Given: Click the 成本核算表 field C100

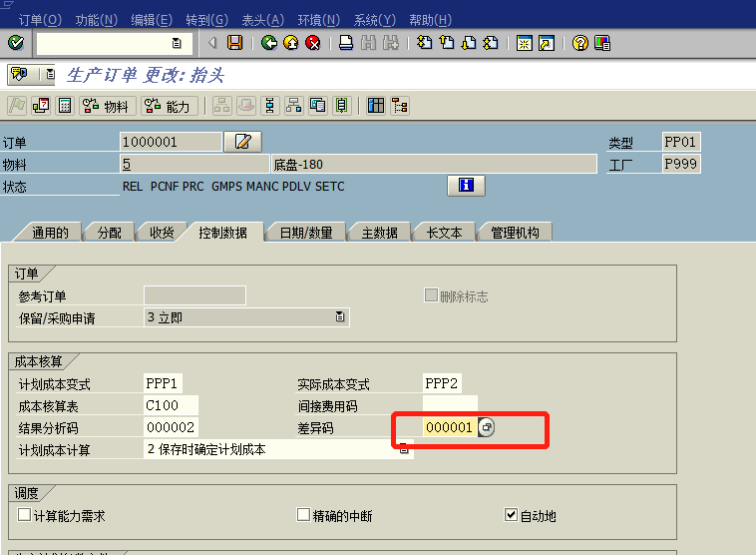Looking at the screenshot, I should [171, 405].
